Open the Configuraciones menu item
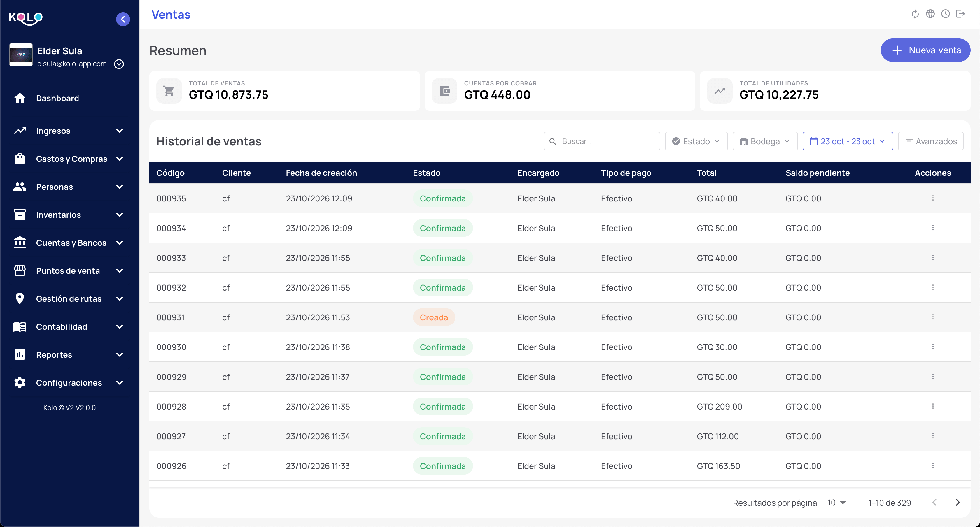The width and height of the screenshot is (980, 527). (x=69, y=382)
